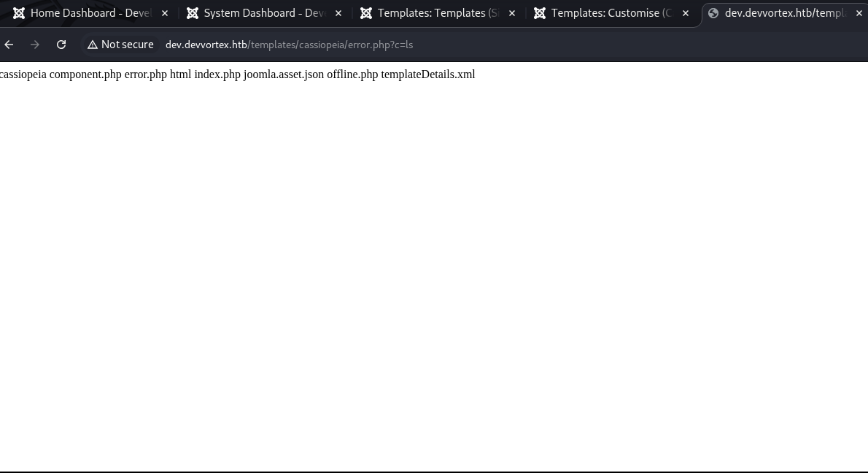The width and height of the screenshot is (868, 473).
Task: Click the forward navigation arrow
Action: click(x=35, y=45)
